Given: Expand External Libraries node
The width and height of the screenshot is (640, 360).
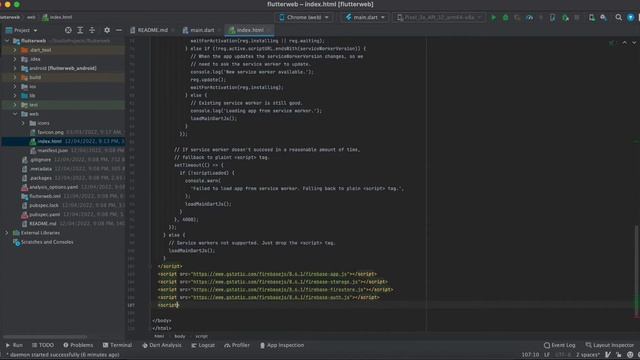Looking at the screenshot, I should [x=7, y=233].
